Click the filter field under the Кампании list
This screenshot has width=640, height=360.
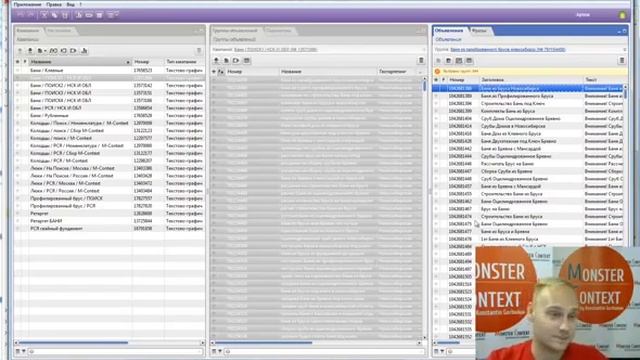pyautogui.click(x=116, y=351)
